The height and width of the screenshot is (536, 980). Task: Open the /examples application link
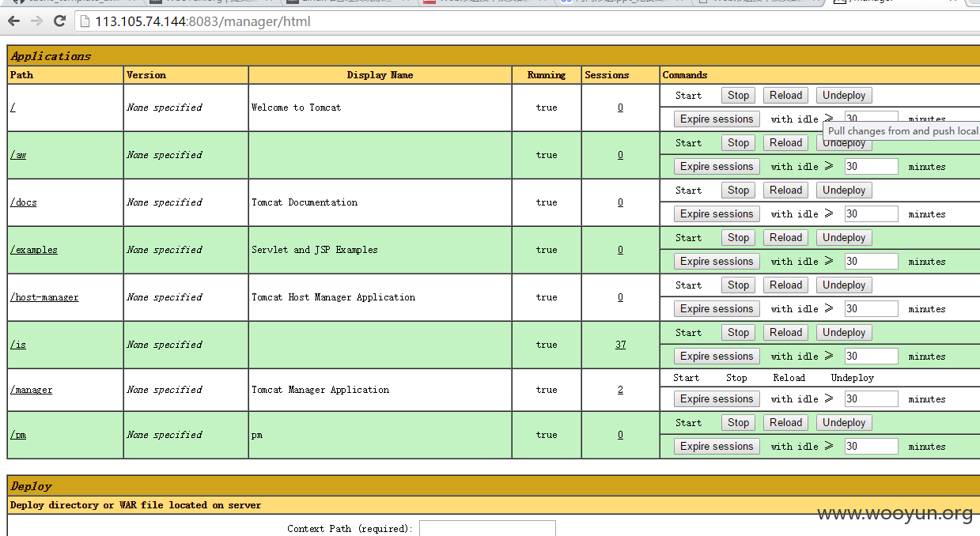(34, 250)
